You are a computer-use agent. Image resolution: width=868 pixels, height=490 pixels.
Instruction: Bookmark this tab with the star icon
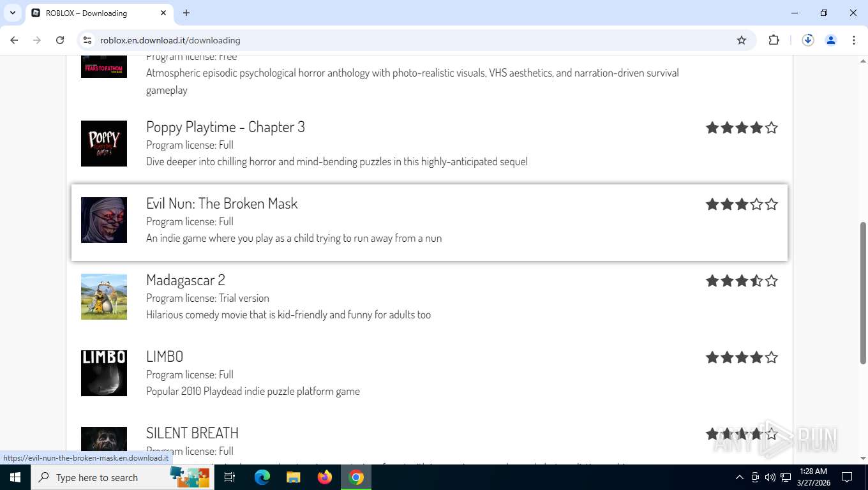click(742, 40)
